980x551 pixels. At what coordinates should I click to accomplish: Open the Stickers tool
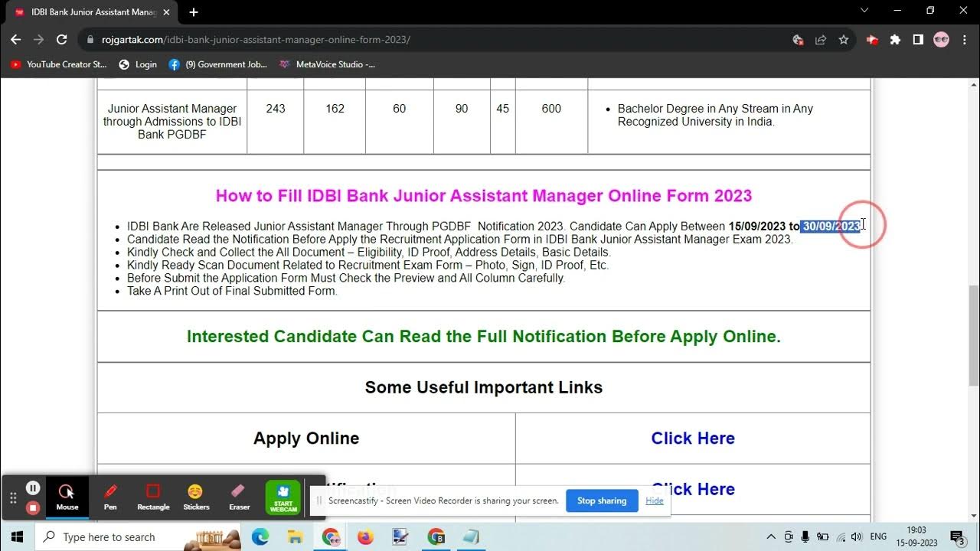(196, 496)
